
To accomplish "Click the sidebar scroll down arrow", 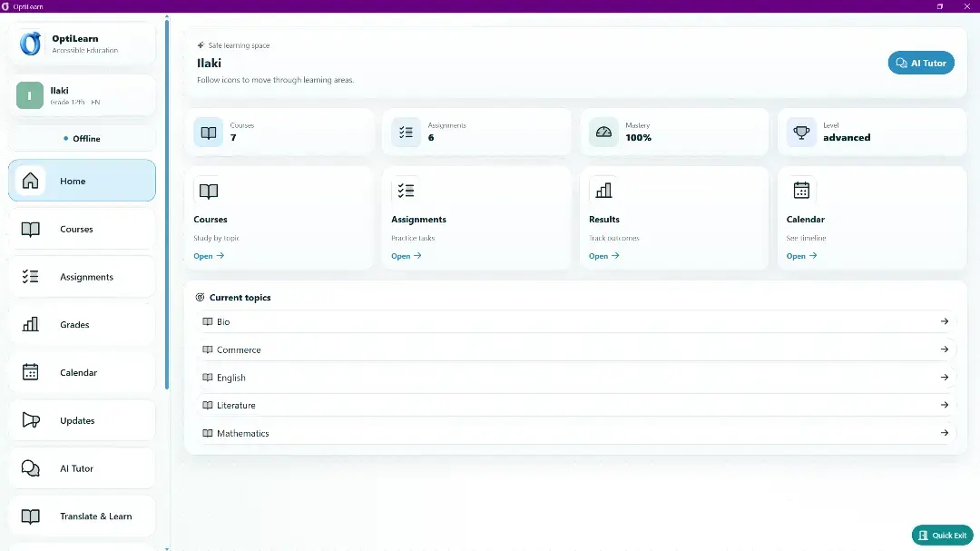I will [x=167, y=548].
